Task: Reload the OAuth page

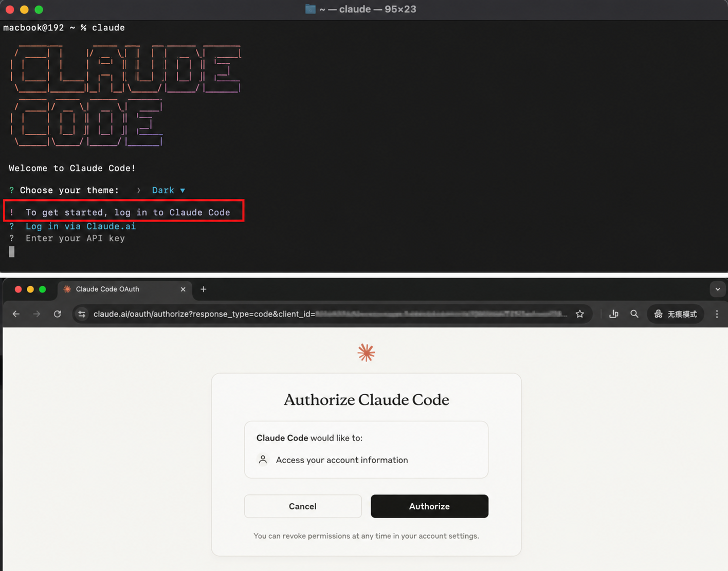Action: point(58,314)
